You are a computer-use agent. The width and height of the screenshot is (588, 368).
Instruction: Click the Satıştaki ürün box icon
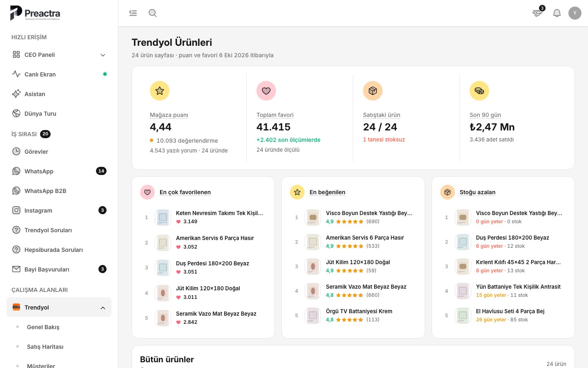[373, 91]
